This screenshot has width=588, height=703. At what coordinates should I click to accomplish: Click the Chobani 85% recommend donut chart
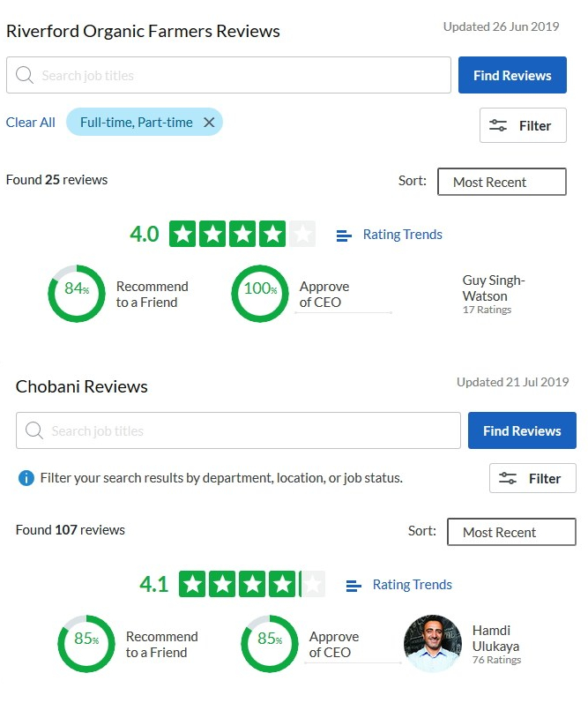(86, 644)
